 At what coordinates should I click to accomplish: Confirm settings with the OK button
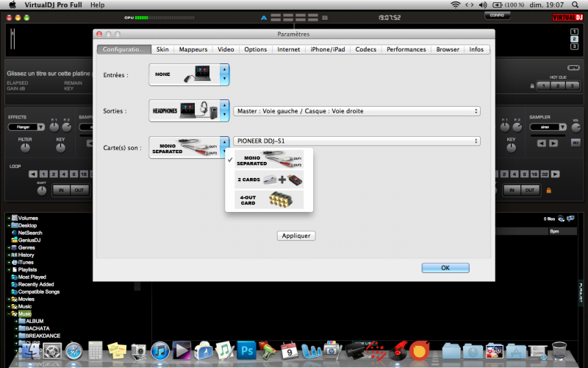pos(445,268)
